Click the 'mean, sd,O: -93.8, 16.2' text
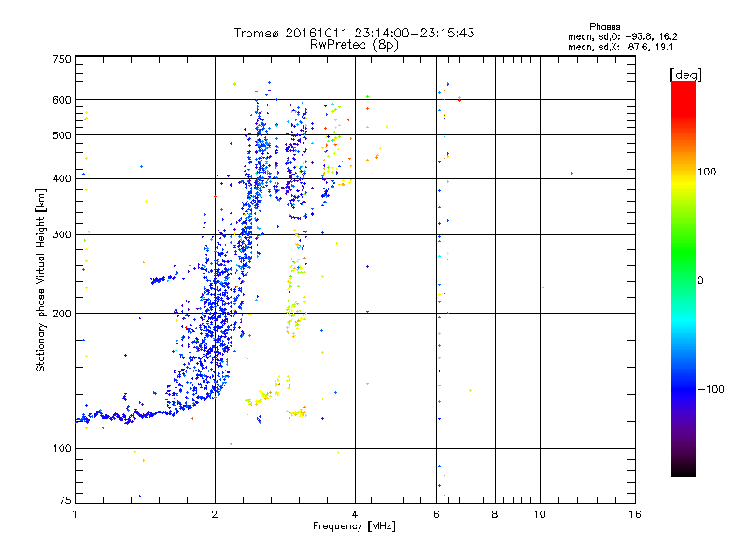747x560 pixels. pyautogui.click(x=623, y=36)
